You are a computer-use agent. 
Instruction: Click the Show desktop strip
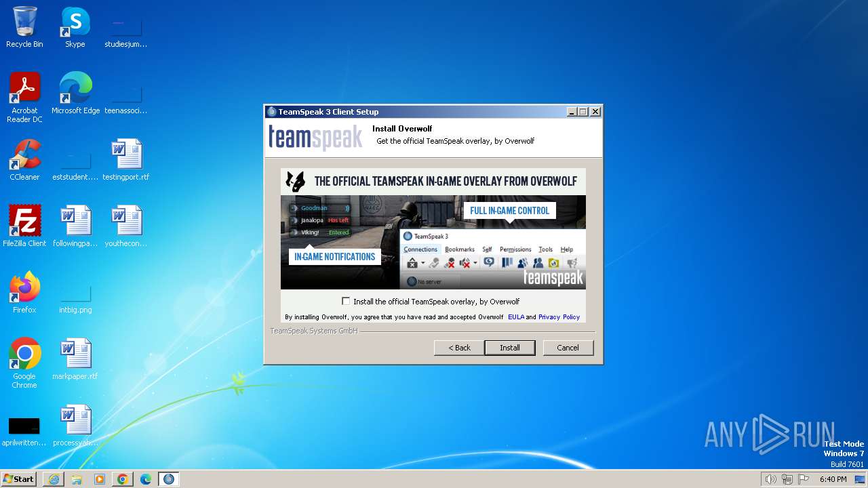tap(861, 479)
